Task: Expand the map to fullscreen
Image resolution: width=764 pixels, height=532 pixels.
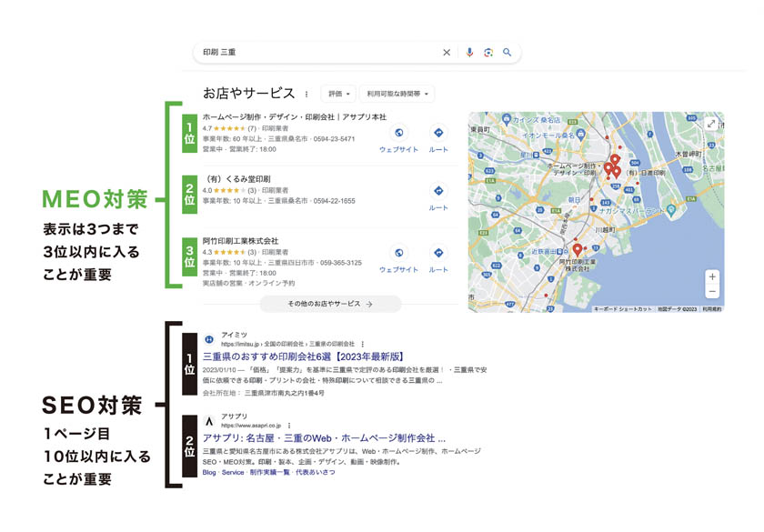Action: point(711,124)
